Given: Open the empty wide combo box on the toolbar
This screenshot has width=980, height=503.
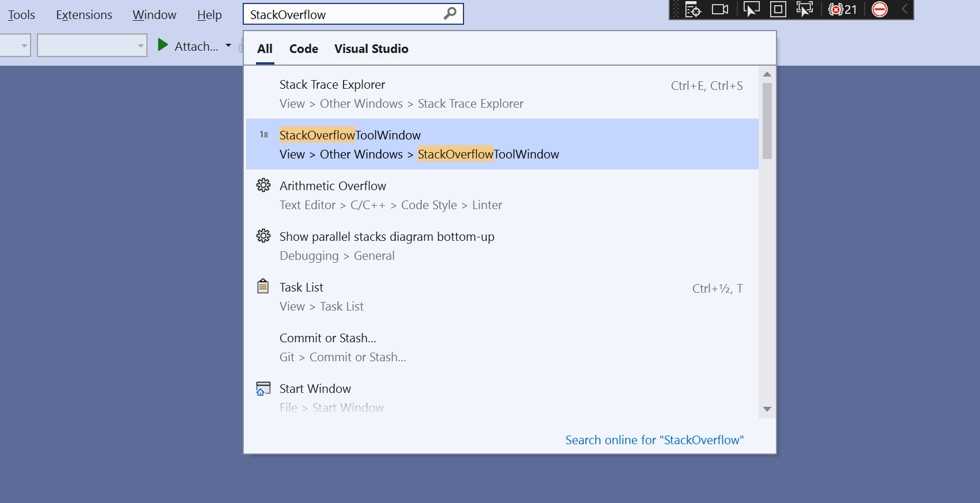Looking at the screenshot, I should click(x=92, y=46).
